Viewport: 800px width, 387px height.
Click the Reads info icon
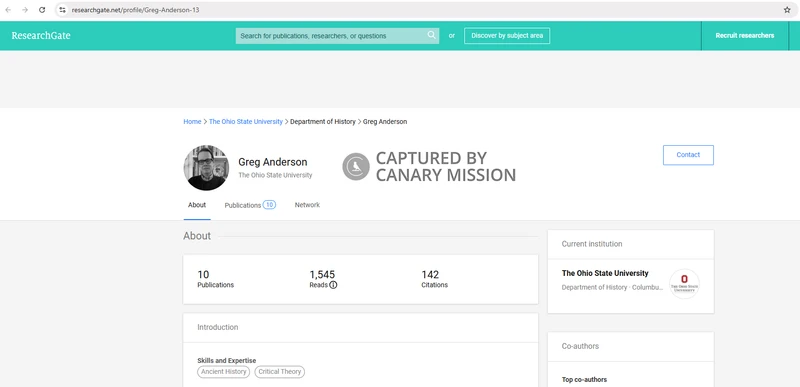[x=333, y=285]
